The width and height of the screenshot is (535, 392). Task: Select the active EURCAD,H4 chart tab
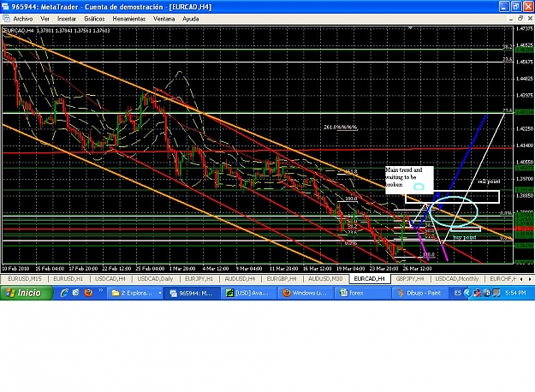tap(370, 279)
